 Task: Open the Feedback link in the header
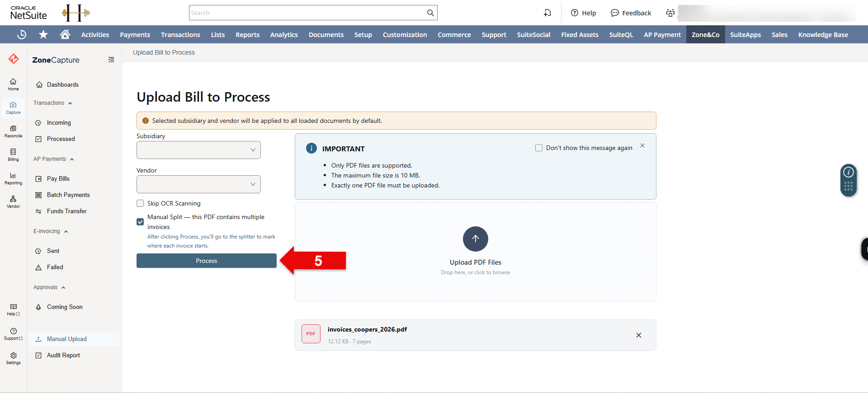point(631,13)
